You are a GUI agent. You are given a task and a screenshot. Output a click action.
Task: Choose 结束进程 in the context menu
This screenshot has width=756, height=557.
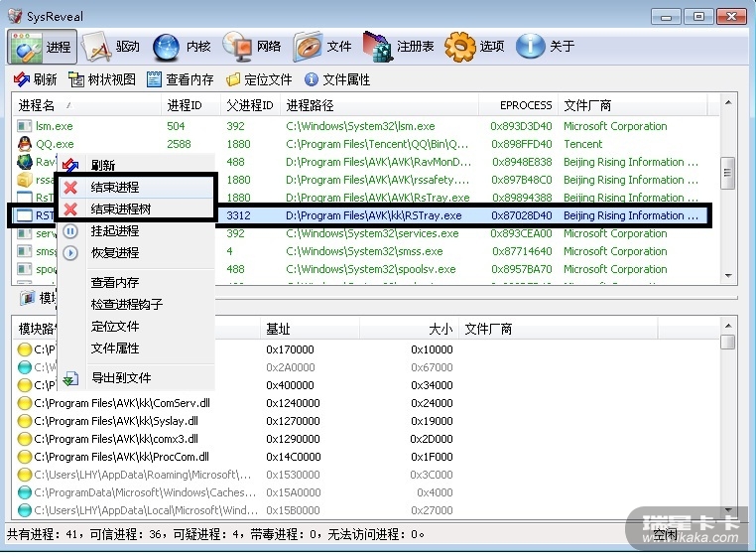[136, 187]
